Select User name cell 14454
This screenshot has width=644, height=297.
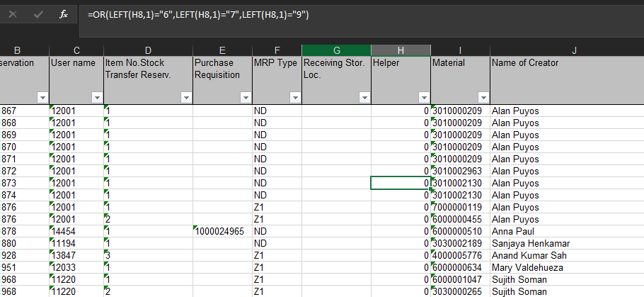(x=76, y=231)
